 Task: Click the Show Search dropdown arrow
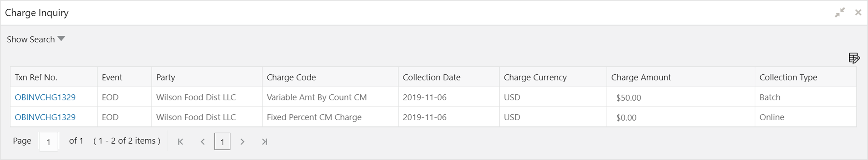click(x=61, y=39)
